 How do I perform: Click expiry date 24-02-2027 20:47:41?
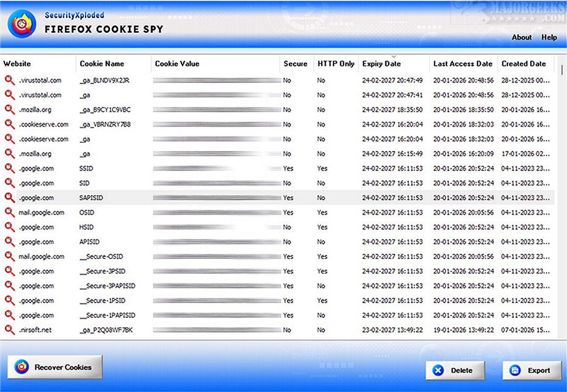[392, 95]
